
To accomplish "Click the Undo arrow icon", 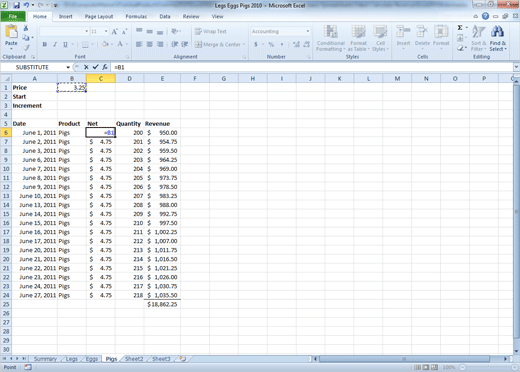I will tap(26, 5).
